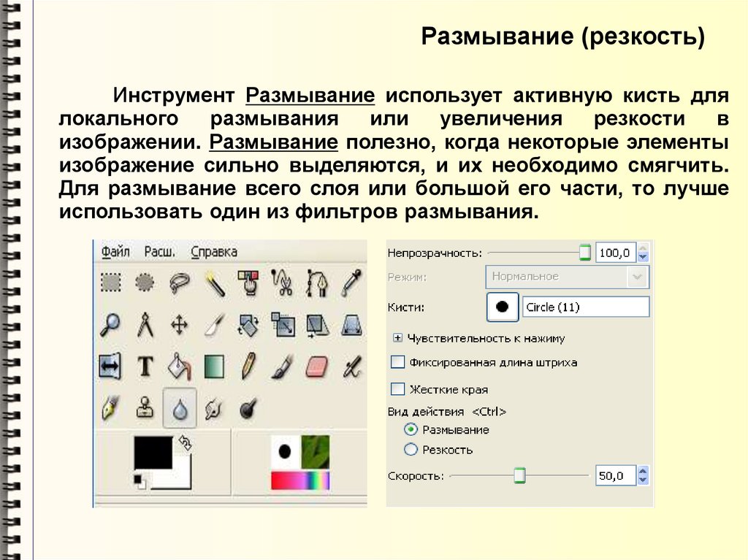Select the Zoom magnifier tool

click(x=111, y=325)
